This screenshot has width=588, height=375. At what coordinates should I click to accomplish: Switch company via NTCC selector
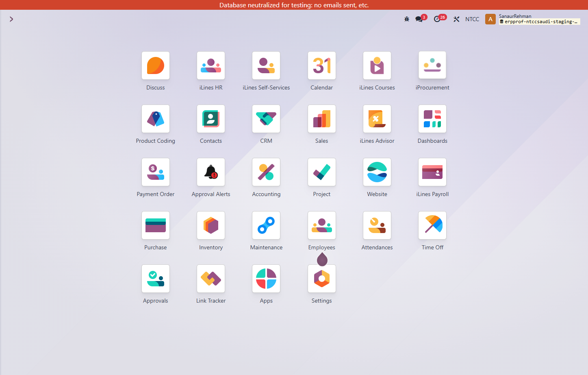472,19
